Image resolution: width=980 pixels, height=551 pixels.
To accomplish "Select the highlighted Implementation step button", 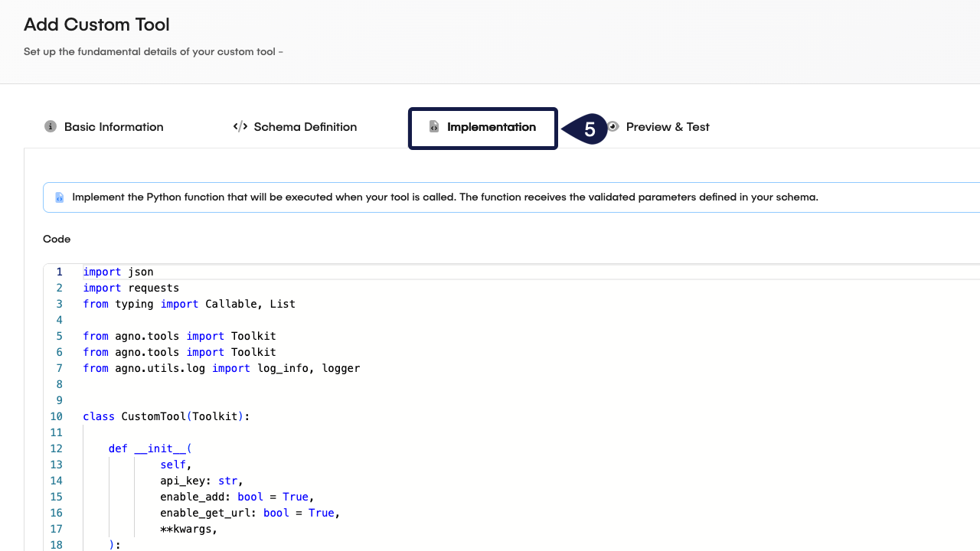I will click(x=482, y=127).
